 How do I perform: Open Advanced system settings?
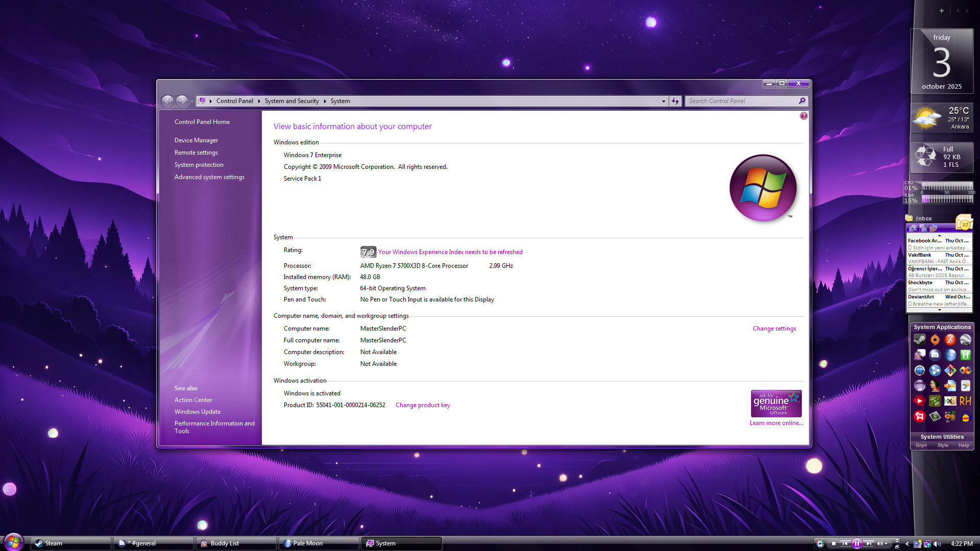(x=209, y=177)
